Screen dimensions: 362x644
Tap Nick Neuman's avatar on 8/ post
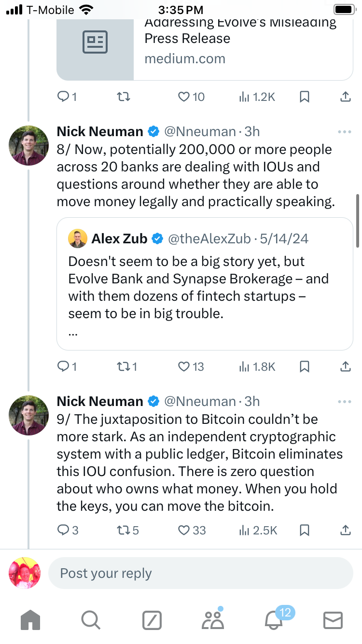(x=29, y=145)
